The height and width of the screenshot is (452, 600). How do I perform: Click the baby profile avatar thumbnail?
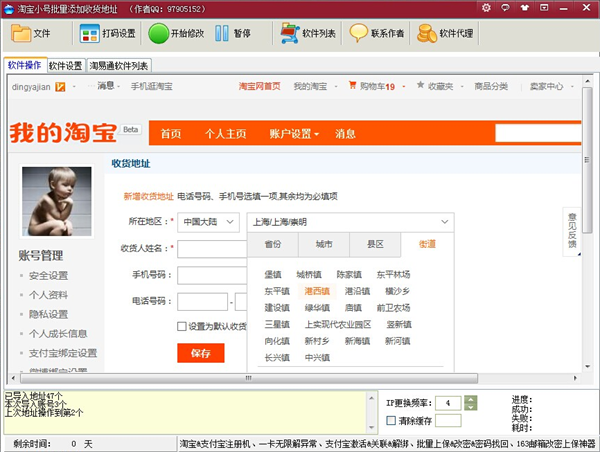(x=57, y=201)
